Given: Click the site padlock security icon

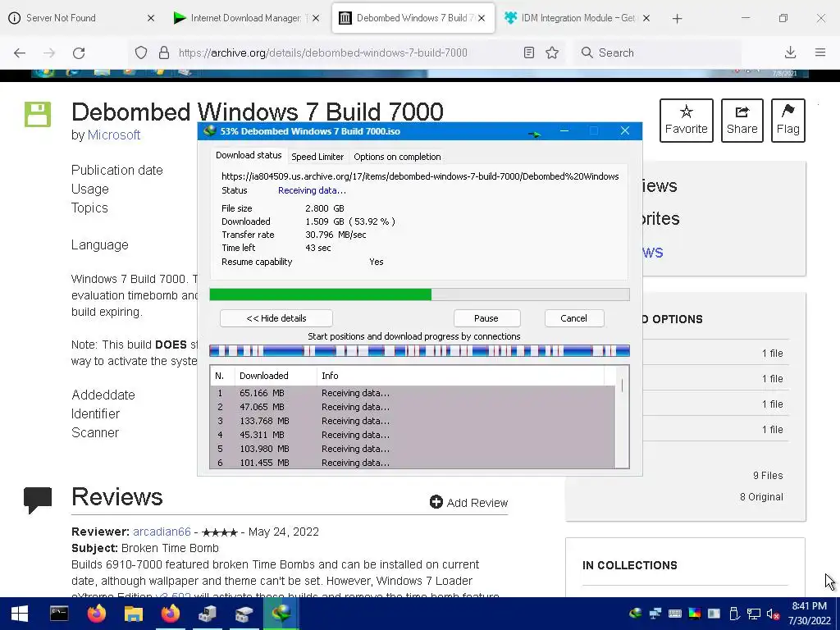Looking at the screenshot, I should pyautogui.click(x=164, y=52).
